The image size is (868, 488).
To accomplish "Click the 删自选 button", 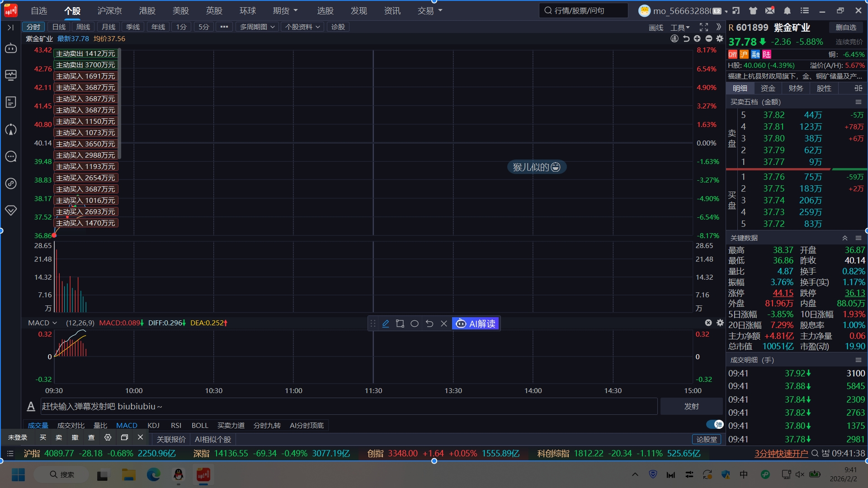I will pyautogui.click(x=846, y=28).
